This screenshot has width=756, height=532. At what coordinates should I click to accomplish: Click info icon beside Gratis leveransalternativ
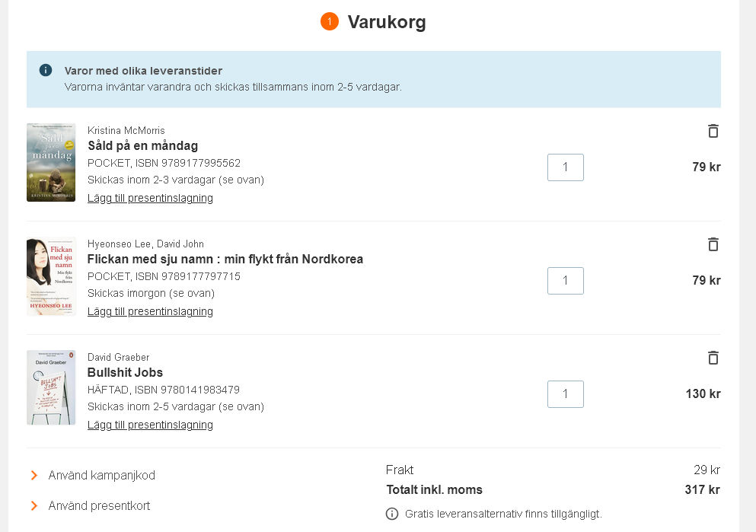point(392,514)
